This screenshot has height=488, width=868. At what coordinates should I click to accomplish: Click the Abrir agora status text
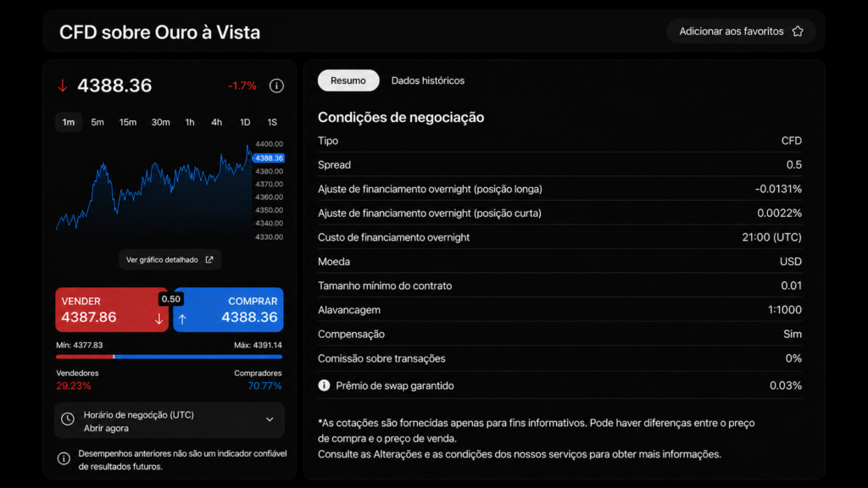106,428
